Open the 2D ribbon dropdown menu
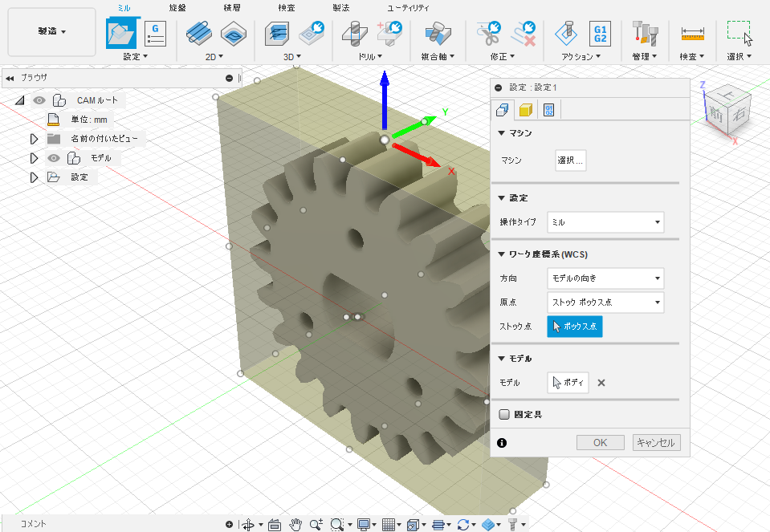The image size is (770, 532). pos(214,57)
